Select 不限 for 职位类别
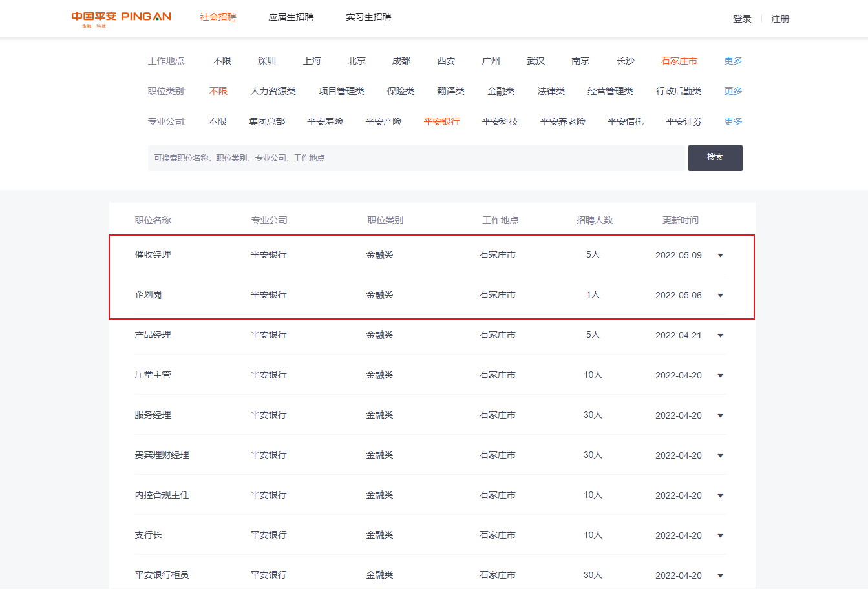 coord(218,91)
